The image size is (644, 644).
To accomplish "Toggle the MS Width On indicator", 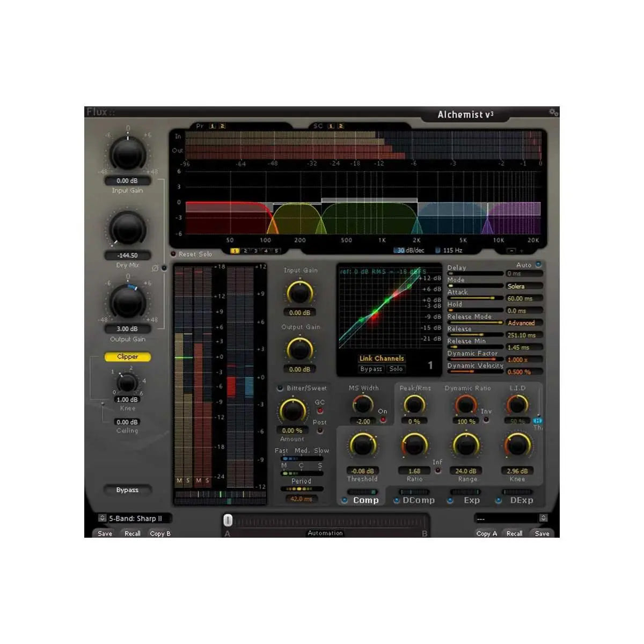I will pos(383,419).
